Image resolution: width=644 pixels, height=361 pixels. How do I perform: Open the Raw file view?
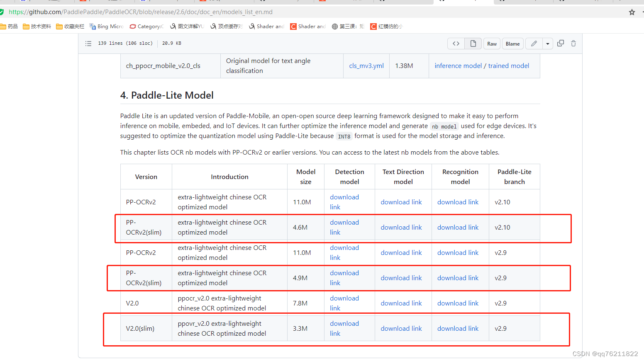tap(492, 44)
